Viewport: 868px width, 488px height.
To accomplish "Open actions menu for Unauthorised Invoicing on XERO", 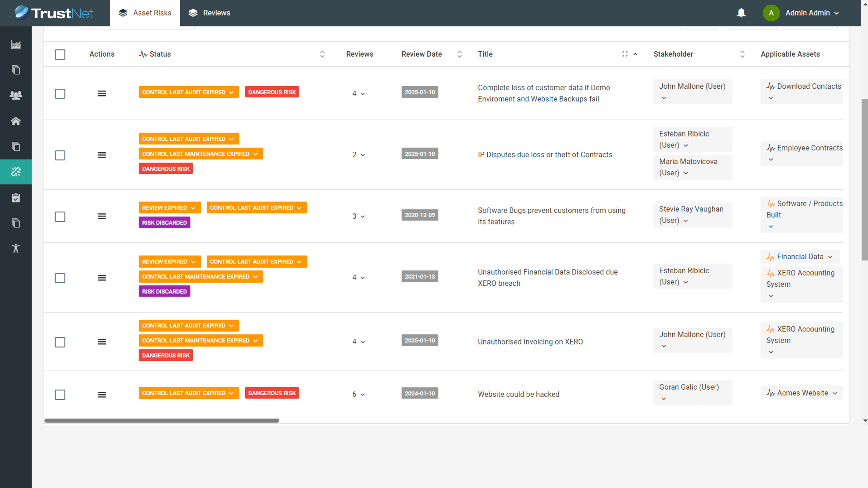I will pos(102,342).
